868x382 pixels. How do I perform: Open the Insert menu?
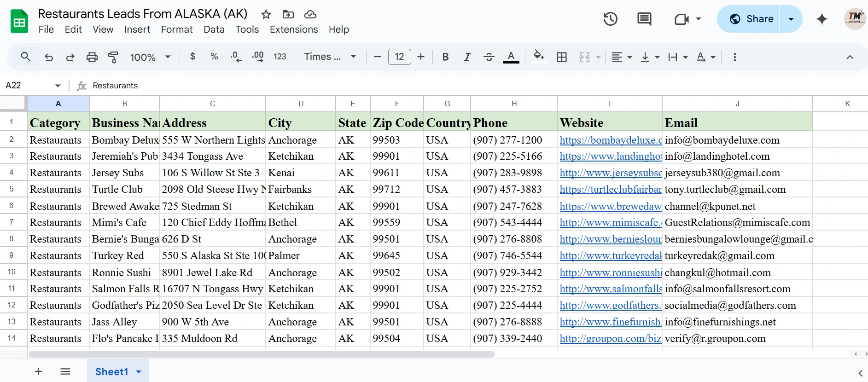pyautogui.click(x=137, y=29)
